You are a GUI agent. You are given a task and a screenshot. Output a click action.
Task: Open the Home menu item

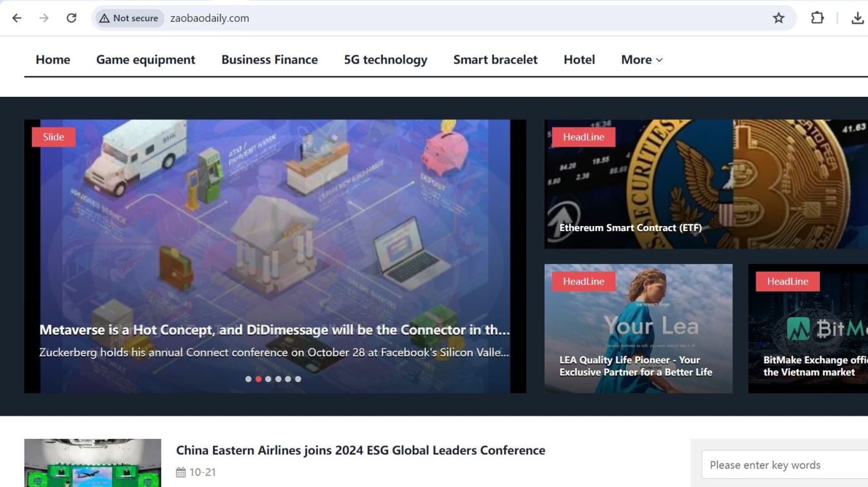pyautogui.click(x=53, y=59)
